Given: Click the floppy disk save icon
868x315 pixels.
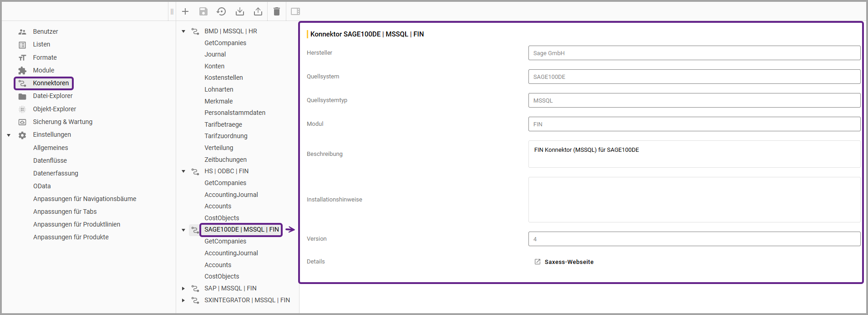Looking at the screenshot, I should pos(203,11).
